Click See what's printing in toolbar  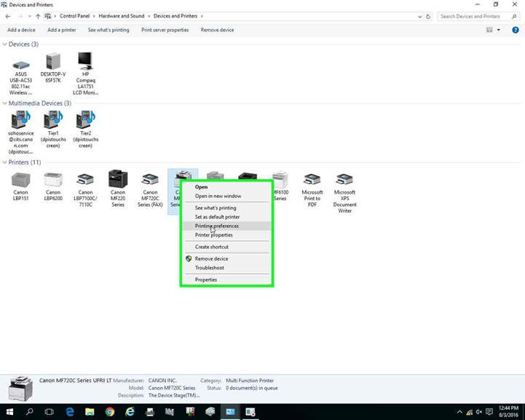pos(108,30)
